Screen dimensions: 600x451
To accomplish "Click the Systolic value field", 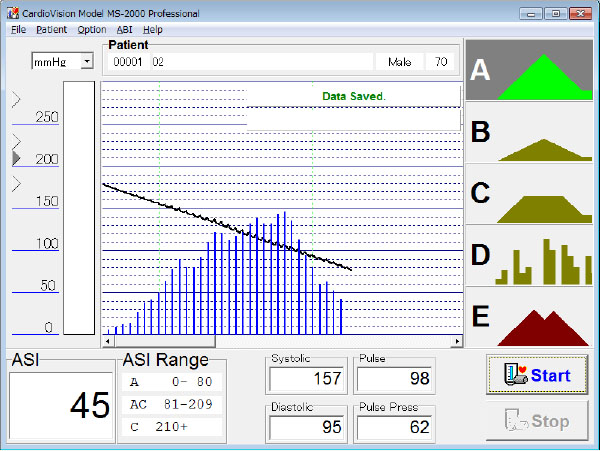I will tap(307, 379).
